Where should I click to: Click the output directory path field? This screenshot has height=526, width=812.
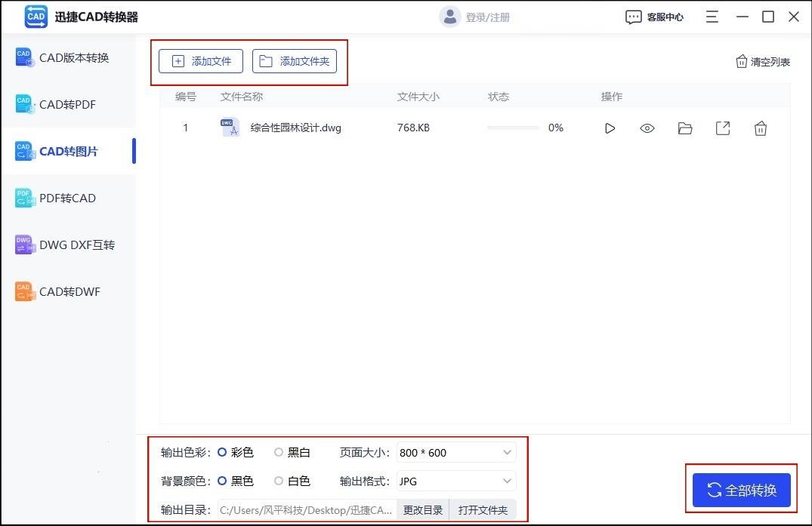point(307,510)
